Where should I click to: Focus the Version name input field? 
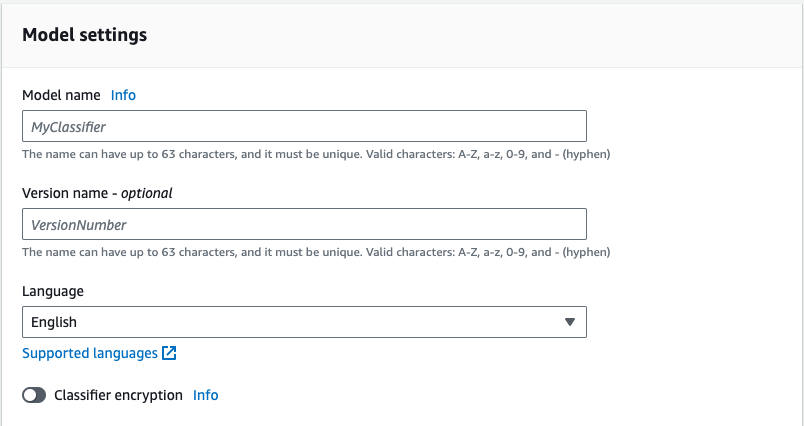303,224
